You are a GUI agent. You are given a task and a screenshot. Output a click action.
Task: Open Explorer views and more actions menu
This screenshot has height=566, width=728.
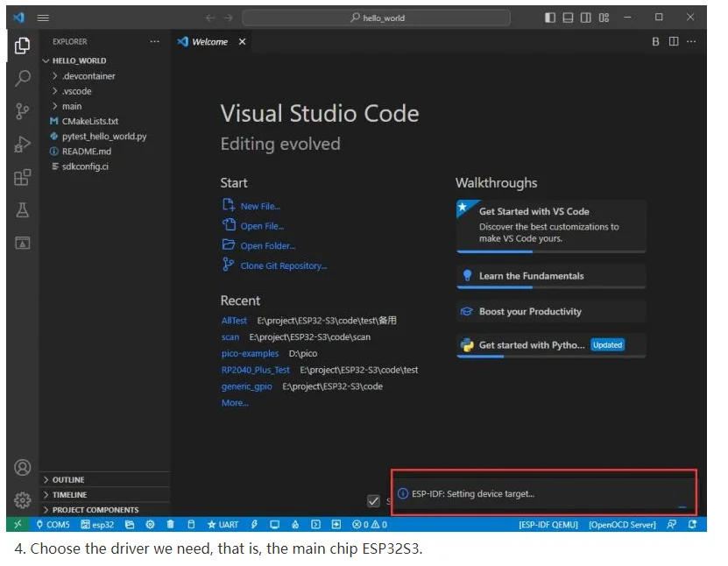tap(154, 42)
